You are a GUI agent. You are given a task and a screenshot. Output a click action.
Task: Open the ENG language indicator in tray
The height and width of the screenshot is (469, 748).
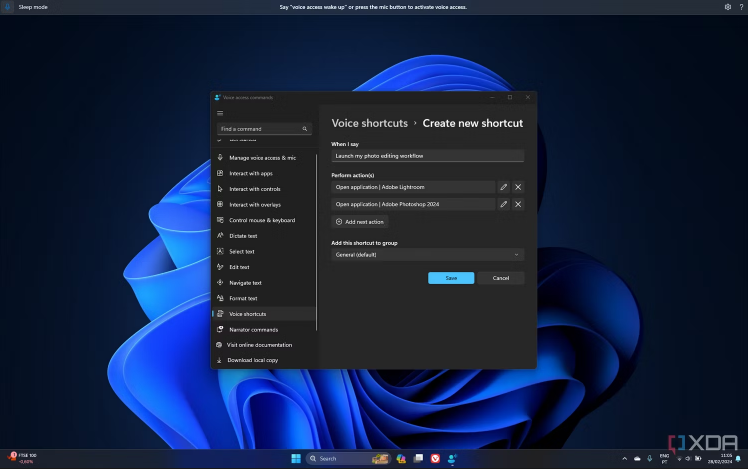pos(664,459)
